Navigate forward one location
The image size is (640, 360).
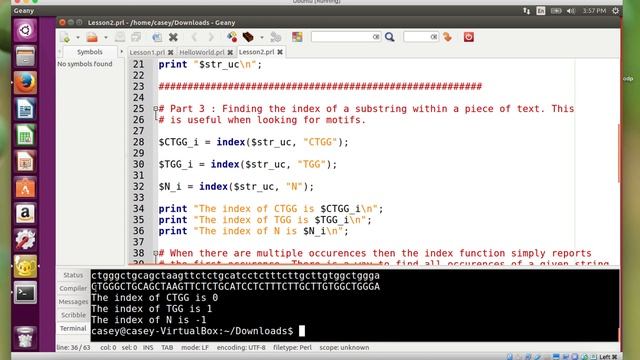click(211, 37)
